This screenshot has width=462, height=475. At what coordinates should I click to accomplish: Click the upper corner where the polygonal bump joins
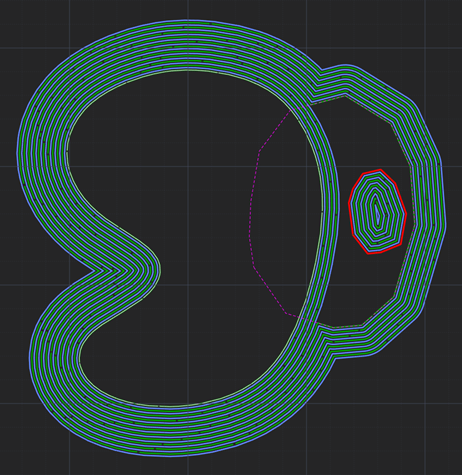coord(321,70)
